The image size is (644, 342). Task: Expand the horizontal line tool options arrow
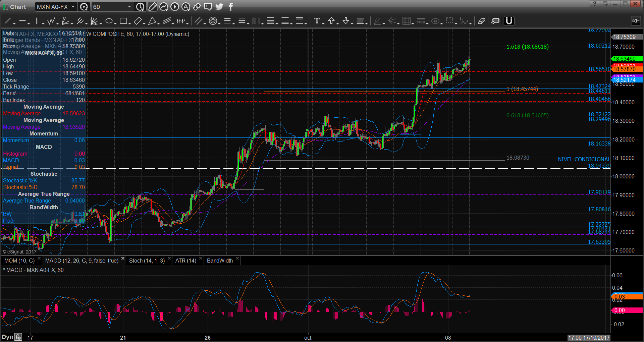click(x=29, y=23)
